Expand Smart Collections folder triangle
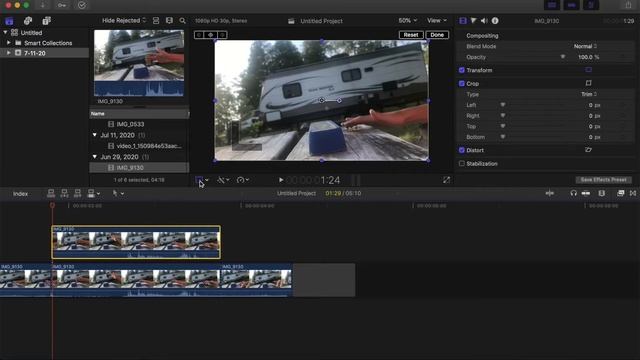The height and width of the screenshot is (360, 640). (9, 42)
